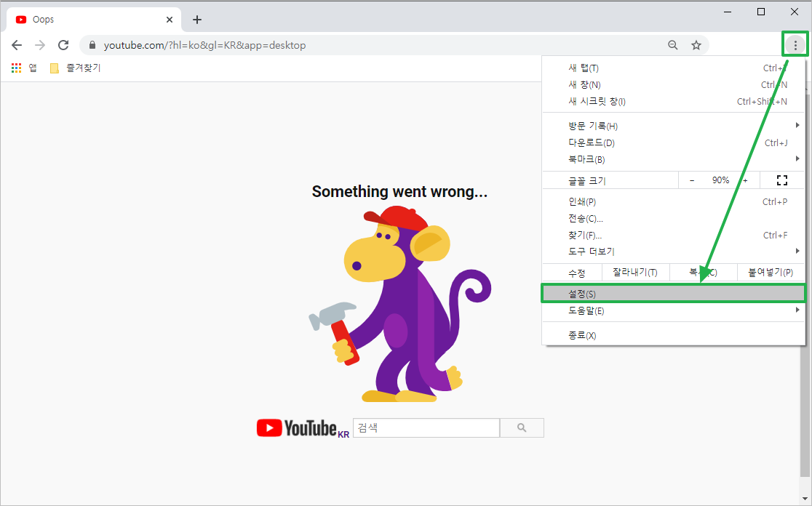Reload the current page
Image resolution: width=812 pixels, height=506 pixels.
(63, 44)
